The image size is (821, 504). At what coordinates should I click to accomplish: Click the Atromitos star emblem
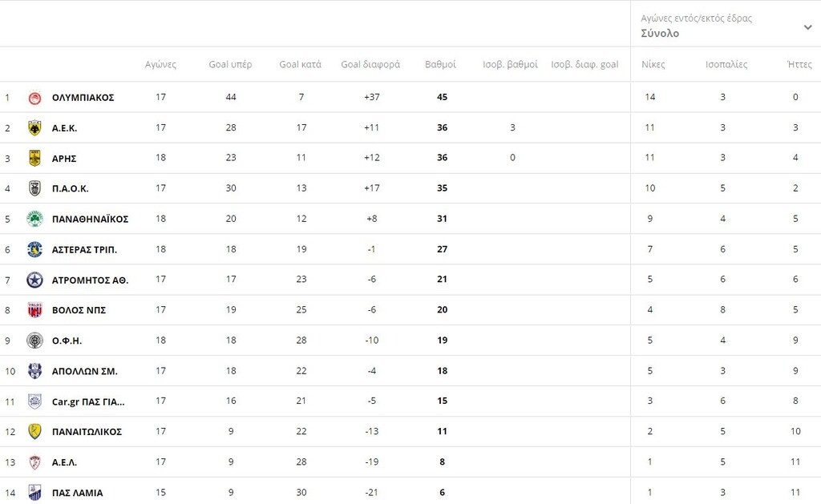pos(34,280)
